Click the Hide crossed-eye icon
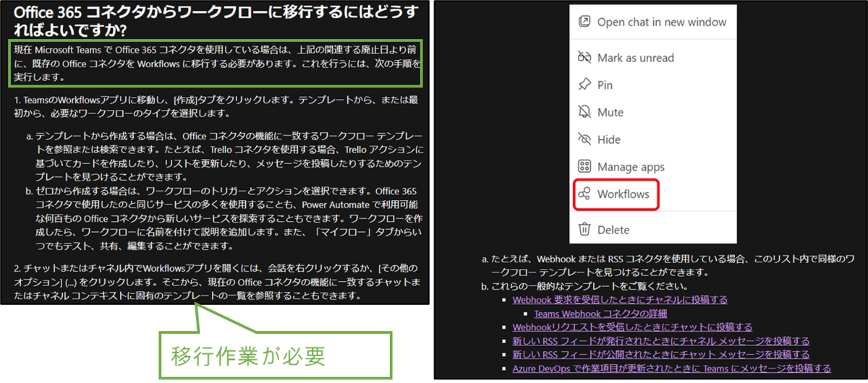 [x=584, y=139]
